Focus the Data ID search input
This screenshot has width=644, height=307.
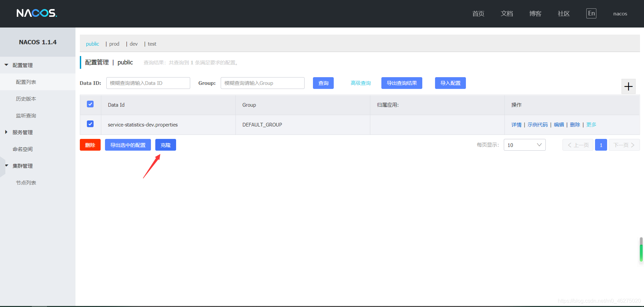coord(148,83)
